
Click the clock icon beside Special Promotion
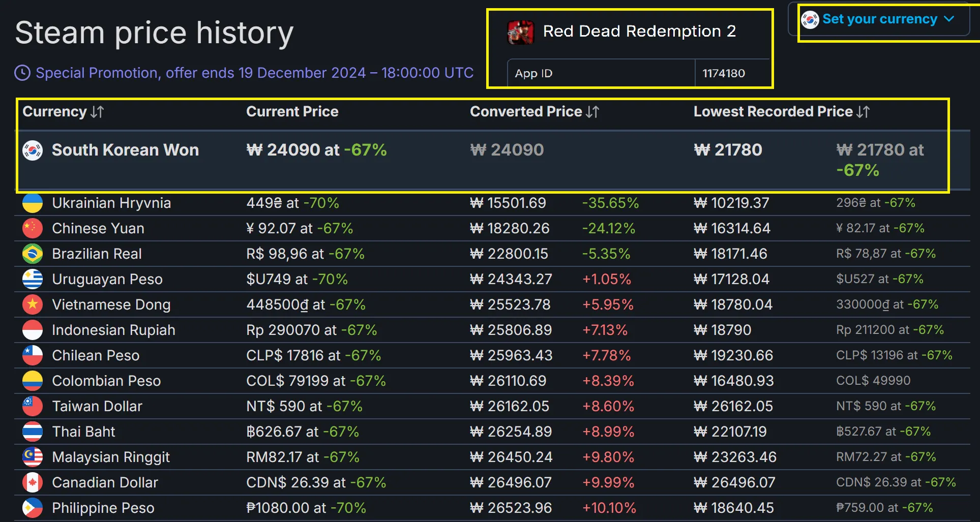coord(22,73)
